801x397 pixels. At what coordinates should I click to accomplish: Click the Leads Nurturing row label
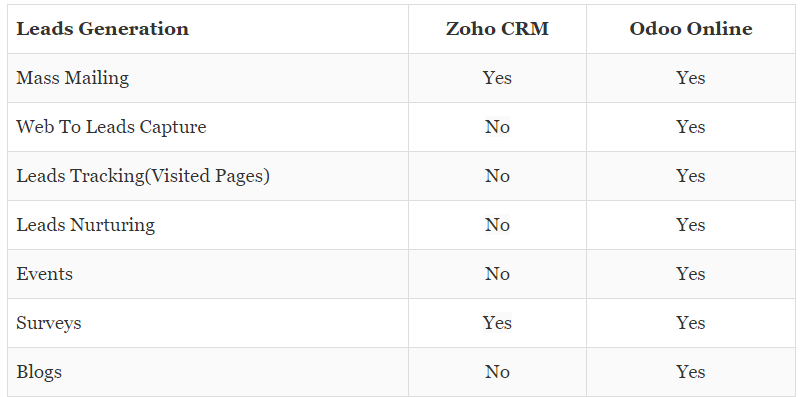tap(86, 225)
